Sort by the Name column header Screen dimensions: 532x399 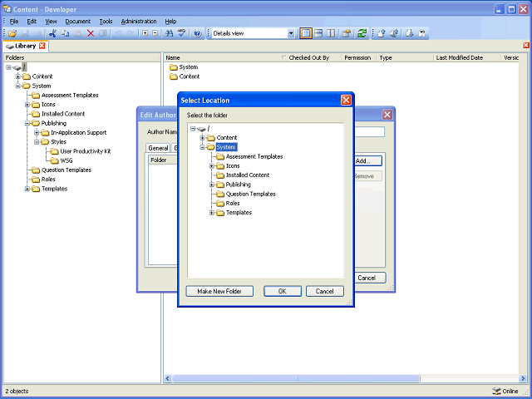(x=225, y=57)
